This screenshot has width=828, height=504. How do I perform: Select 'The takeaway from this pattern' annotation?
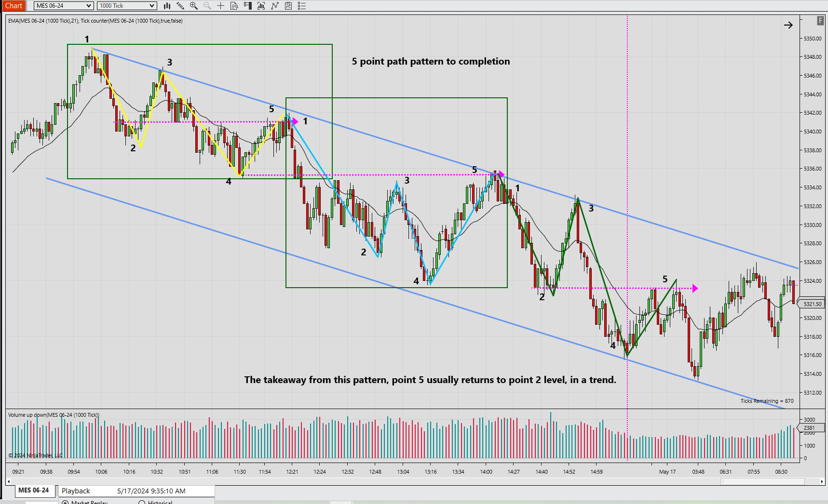pyautogui.click(x=430, y=380)
